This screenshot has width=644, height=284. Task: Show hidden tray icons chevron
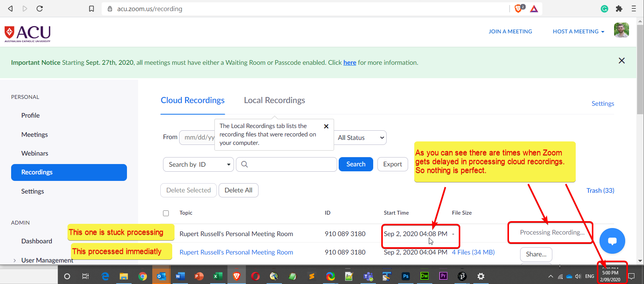[551, 276]
